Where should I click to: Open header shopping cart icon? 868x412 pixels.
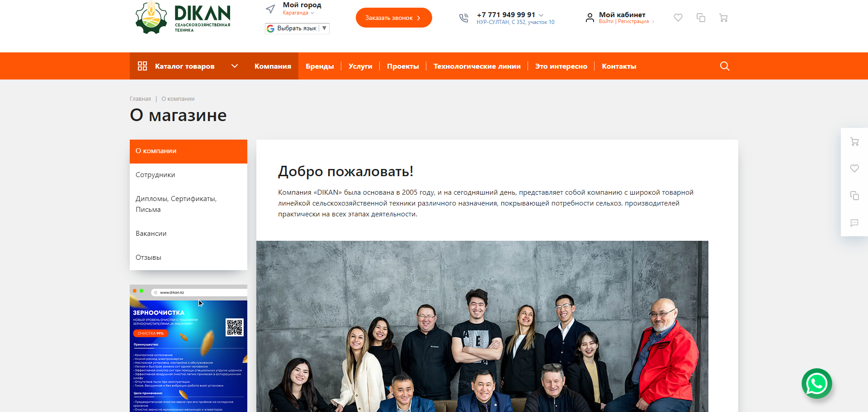[x=723, y=18]
